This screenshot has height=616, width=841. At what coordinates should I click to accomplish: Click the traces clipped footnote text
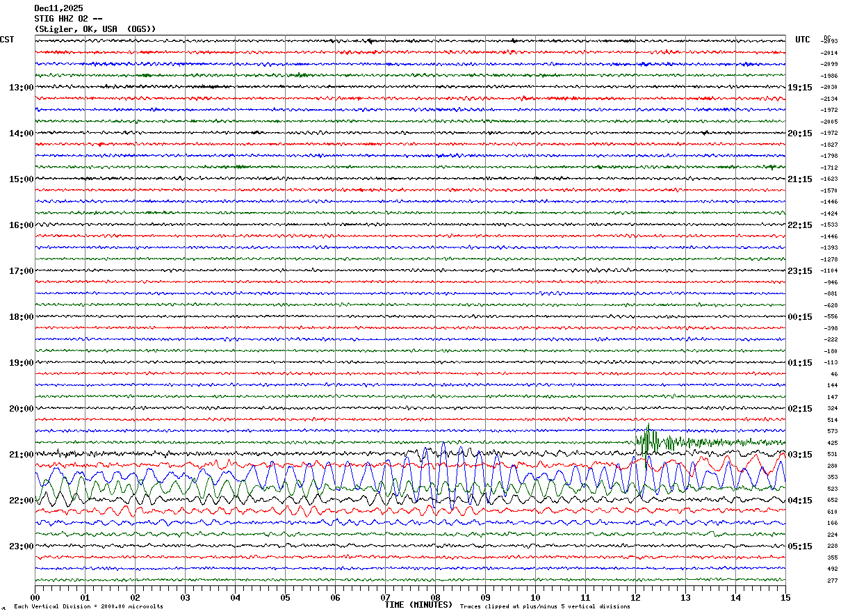pyautogui.click(x=545, y=607)
